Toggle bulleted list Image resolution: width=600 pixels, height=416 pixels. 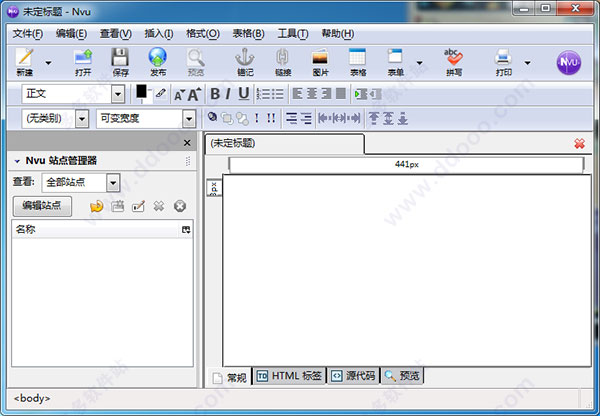[x=277, y=94]
